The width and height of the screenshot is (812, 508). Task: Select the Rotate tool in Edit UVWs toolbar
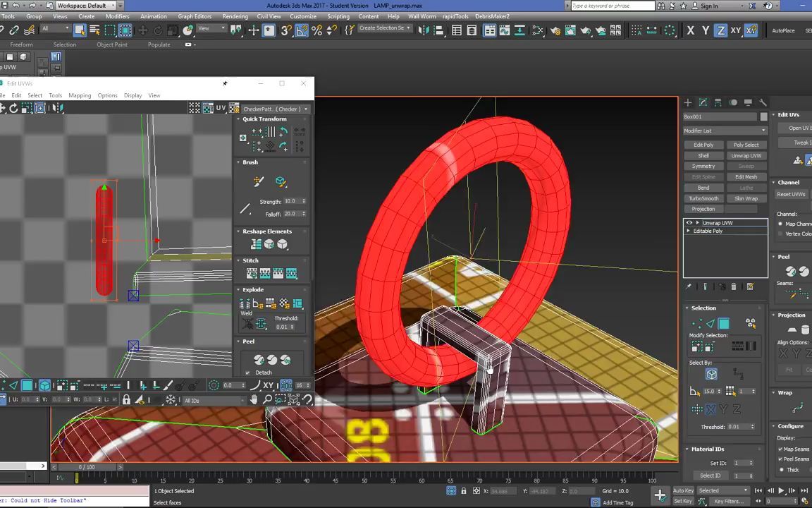pos(13,108)
